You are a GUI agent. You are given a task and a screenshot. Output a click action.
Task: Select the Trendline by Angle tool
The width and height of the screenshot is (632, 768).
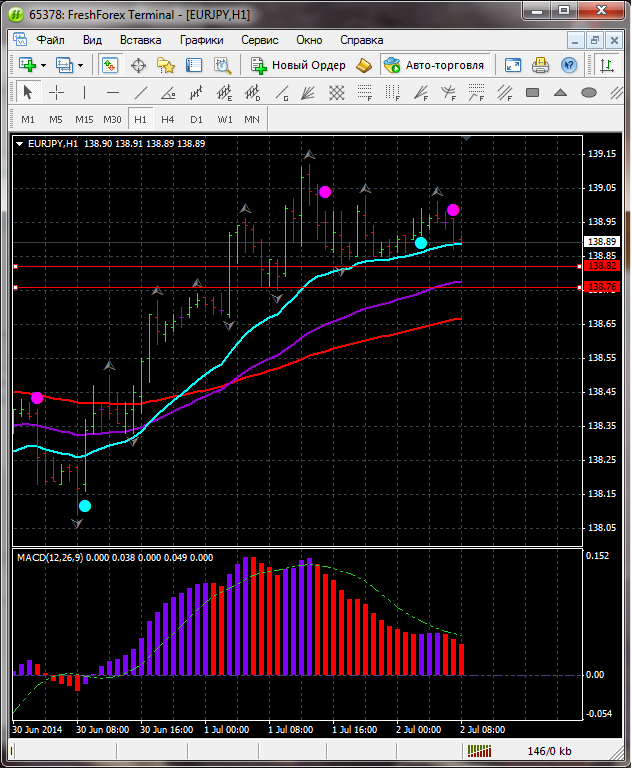pyautogui.click(x=168, y=92)
